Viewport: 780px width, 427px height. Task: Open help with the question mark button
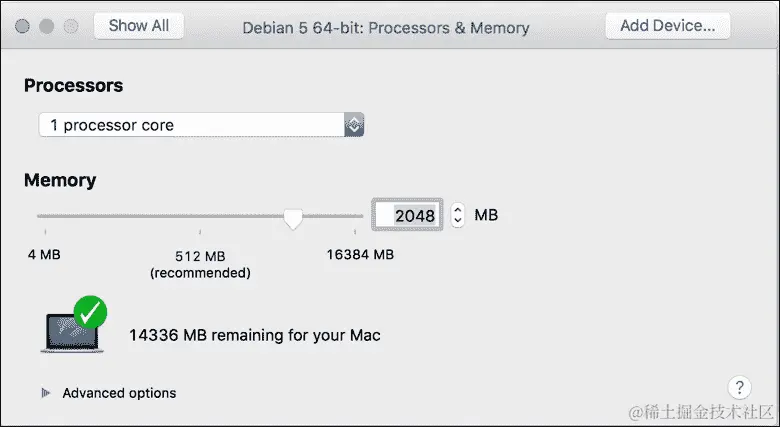point(739,387)
